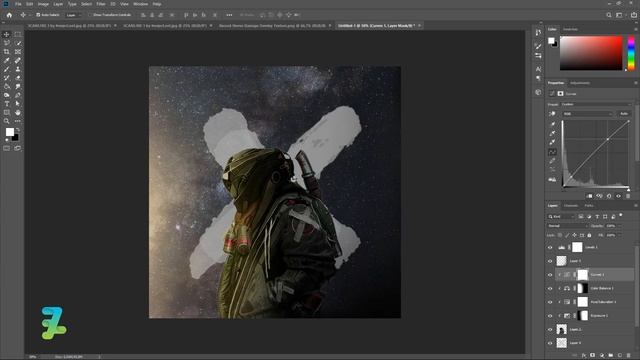Click the Auto button in Curves
This screenshot has height=360, width=640.
(624, 113)
